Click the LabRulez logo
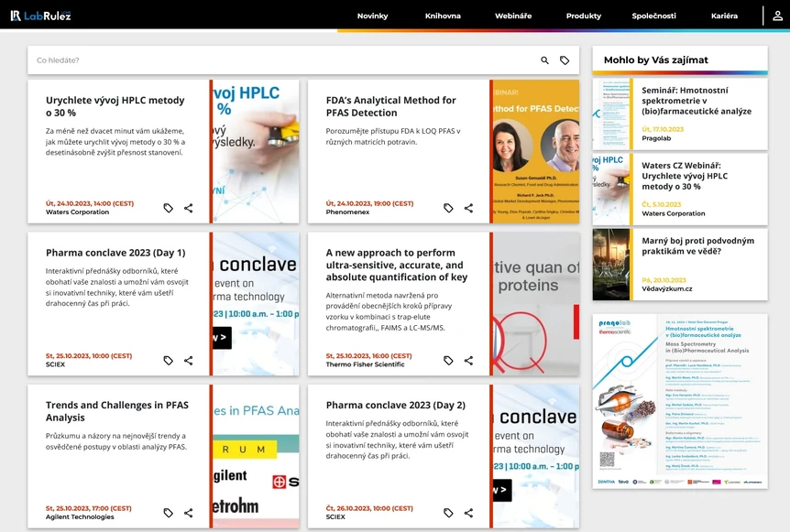Screen dimensions: 790x532 click(x=41, y=16)
